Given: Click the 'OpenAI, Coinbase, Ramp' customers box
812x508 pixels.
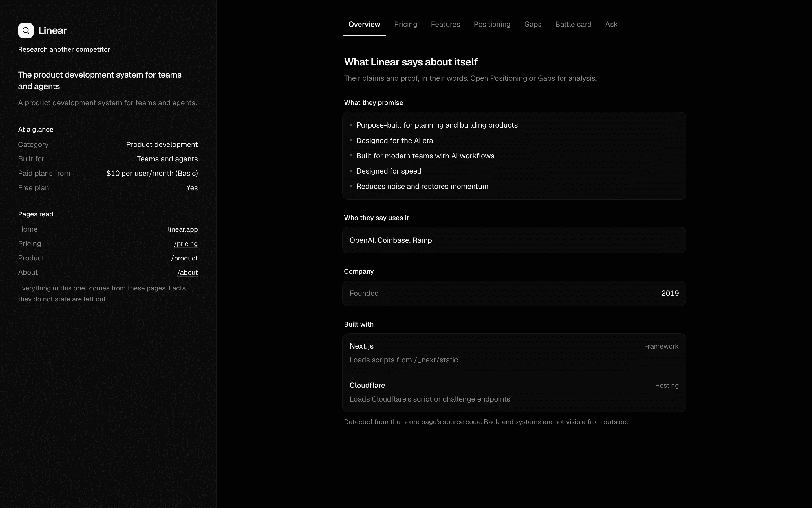Looking at the screenshot, I should point(514,240).
